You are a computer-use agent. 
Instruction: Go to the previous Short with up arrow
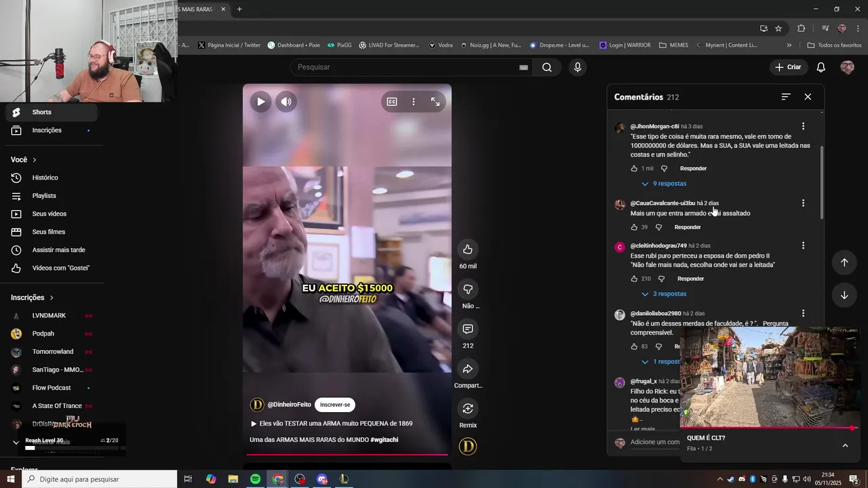tap(844, 262)
